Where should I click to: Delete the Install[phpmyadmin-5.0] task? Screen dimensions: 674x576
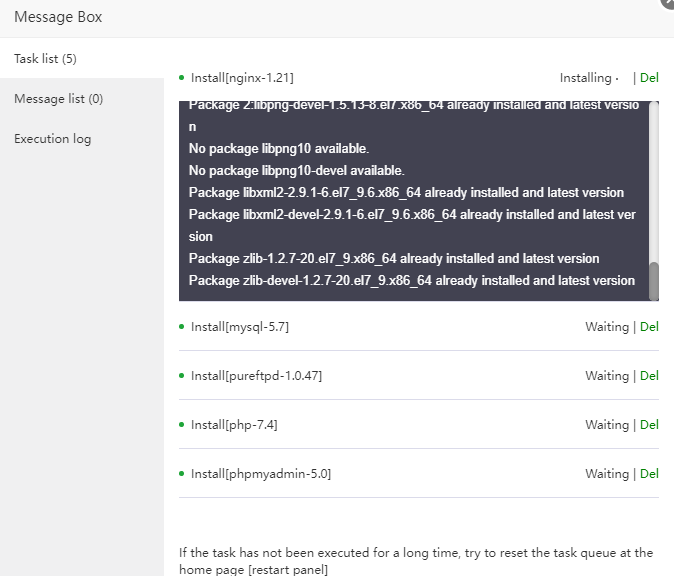coord(649,474)
